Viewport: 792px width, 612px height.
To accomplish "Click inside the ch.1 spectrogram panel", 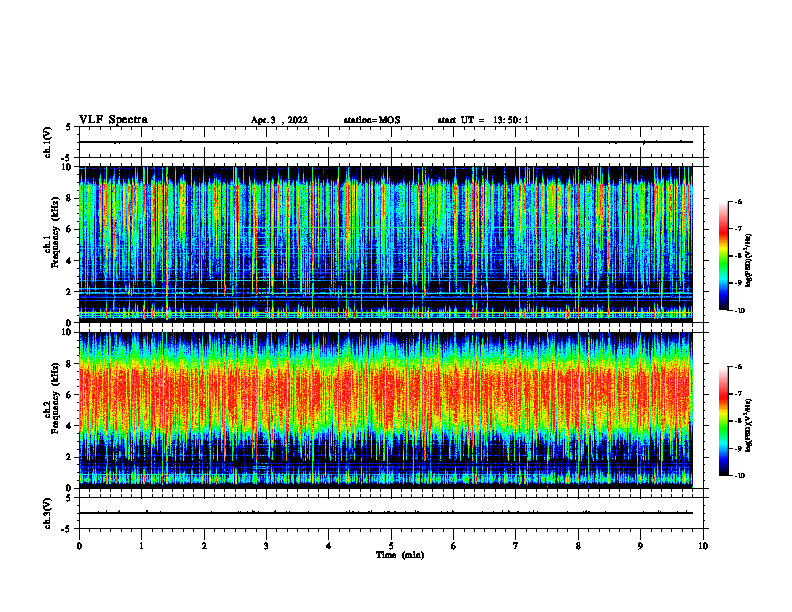I will pos(386,244).
